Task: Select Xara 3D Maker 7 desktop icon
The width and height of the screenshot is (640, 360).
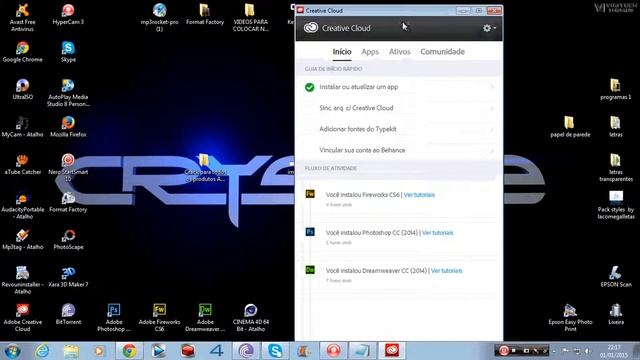Action: click(68, 277)
